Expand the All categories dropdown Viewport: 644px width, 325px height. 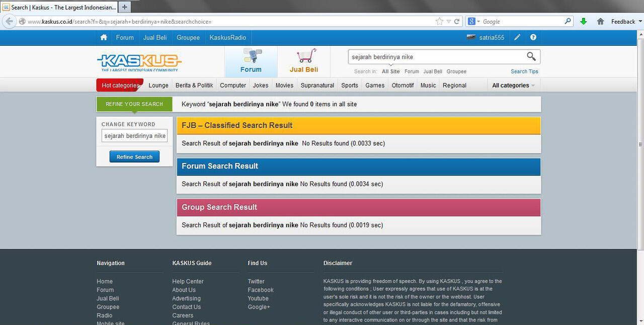[513, 86]
